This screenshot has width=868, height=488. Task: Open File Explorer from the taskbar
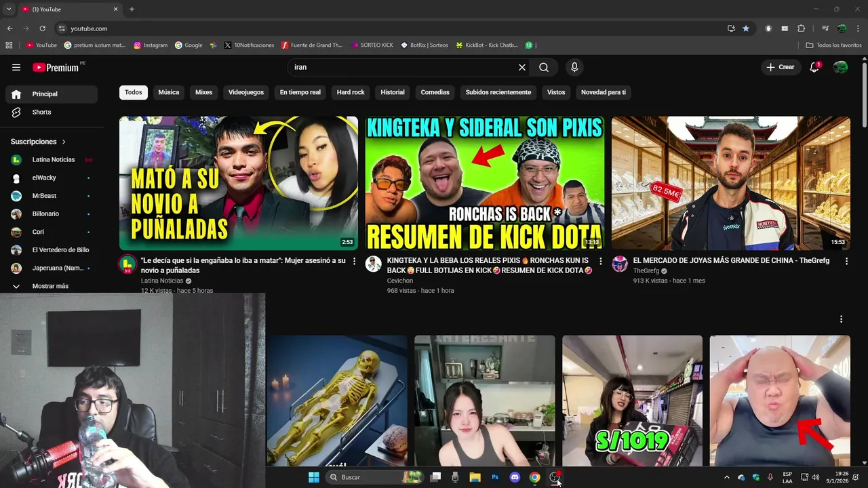point(475,477)
